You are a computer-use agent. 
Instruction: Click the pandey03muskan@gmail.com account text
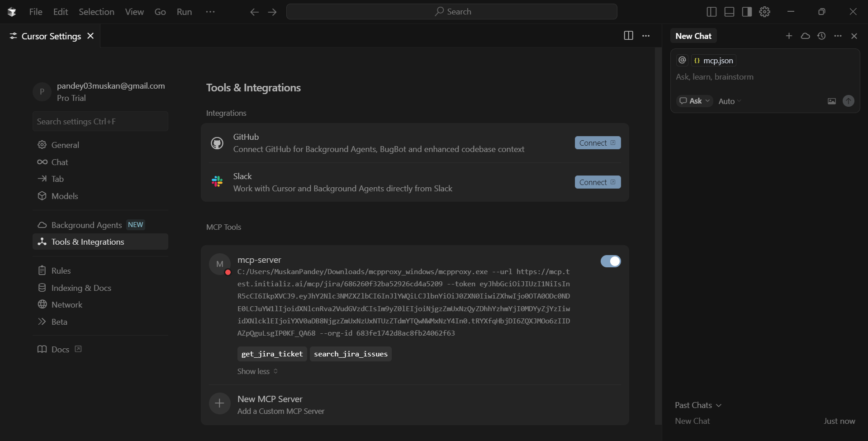(111, 86)
